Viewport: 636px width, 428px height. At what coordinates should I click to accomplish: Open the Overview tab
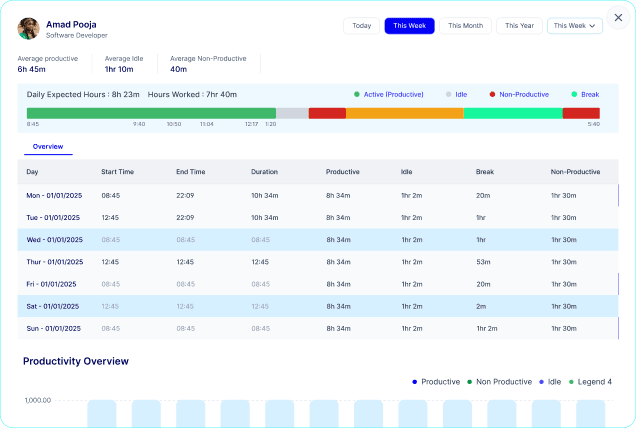[x=48, y=147]
